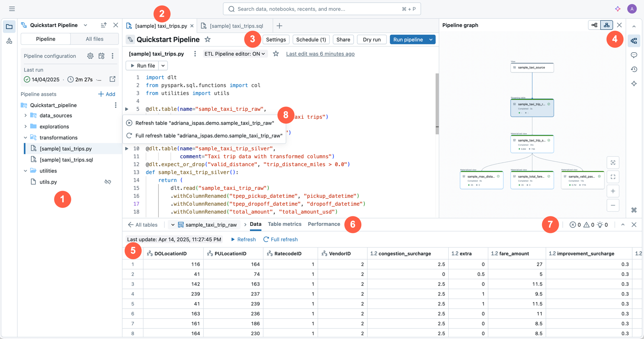The height and width of the screenshot is (339, 644).
Task: Open the [sample] taxi_trips.sql tab
Action: tap(236, 26)
